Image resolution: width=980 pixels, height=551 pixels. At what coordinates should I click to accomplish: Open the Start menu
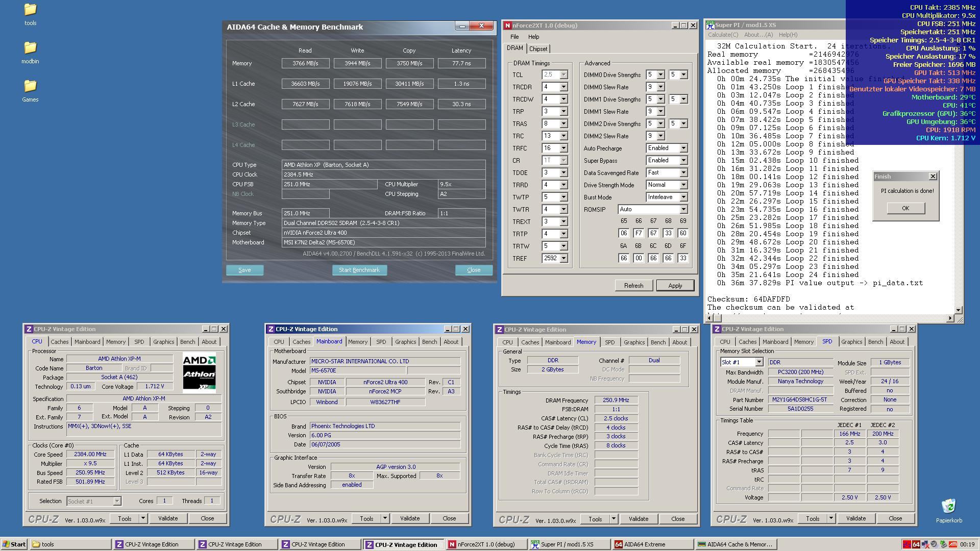(x=14, y=544)
